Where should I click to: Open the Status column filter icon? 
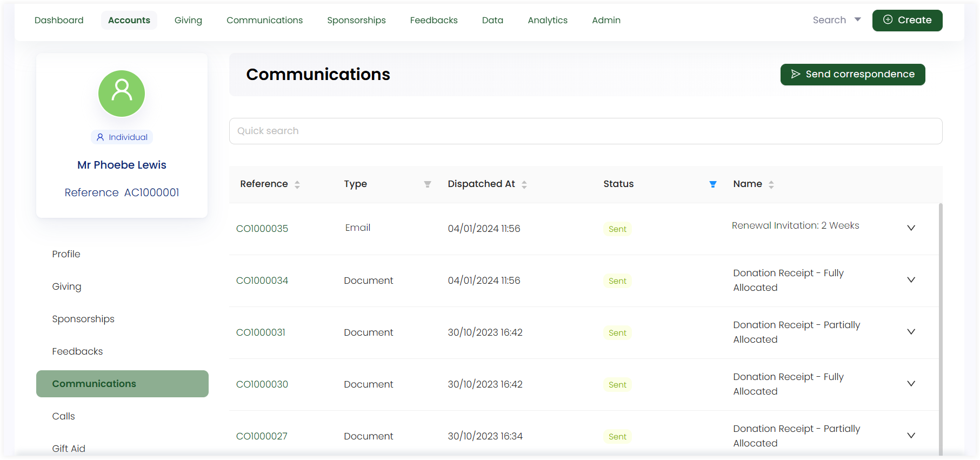click(713, 184)
